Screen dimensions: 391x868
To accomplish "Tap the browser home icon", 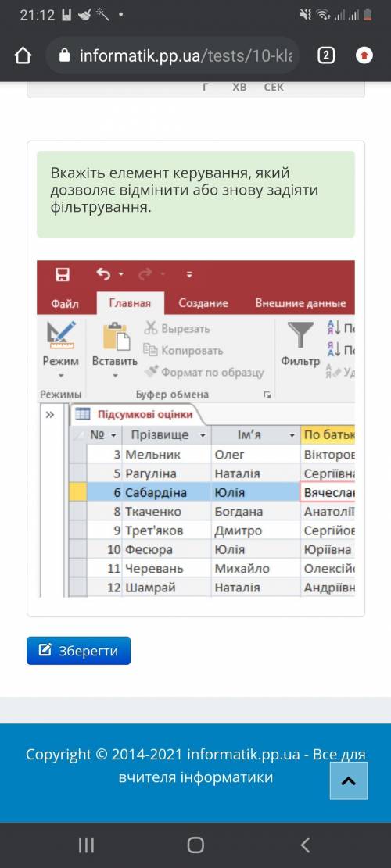I will coord(23,55).
